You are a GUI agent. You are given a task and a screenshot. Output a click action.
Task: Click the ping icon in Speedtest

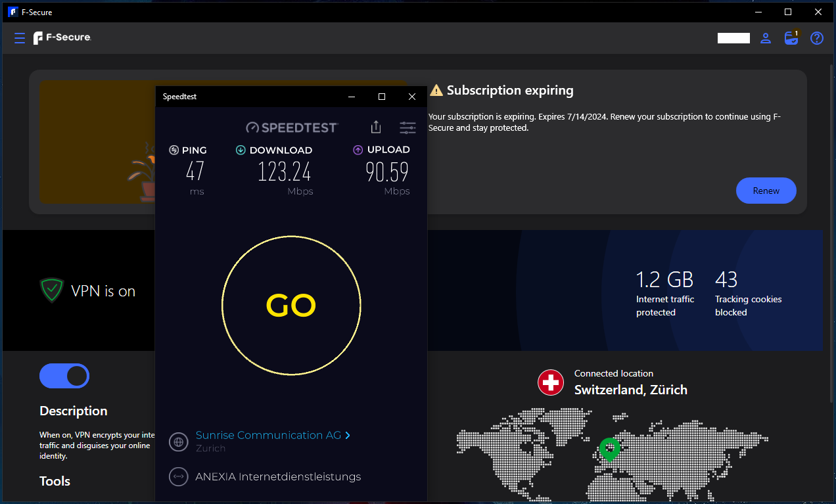[174, 150]
